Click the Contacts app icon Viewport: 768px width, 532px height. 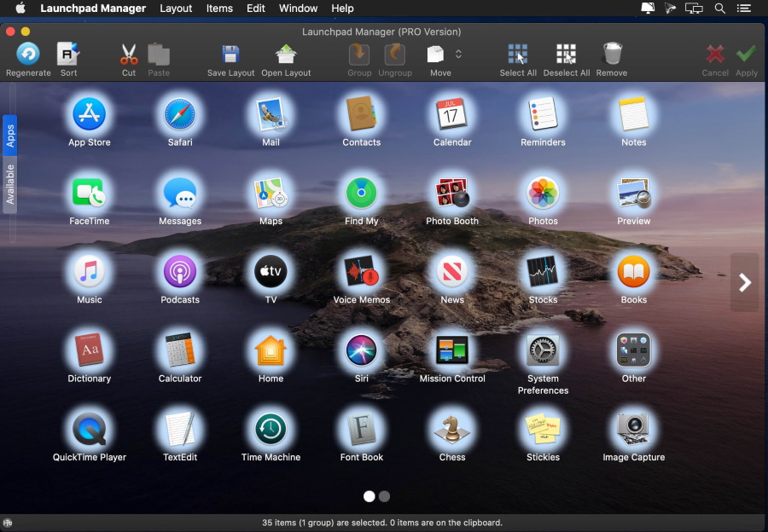[x=362, y=114]
